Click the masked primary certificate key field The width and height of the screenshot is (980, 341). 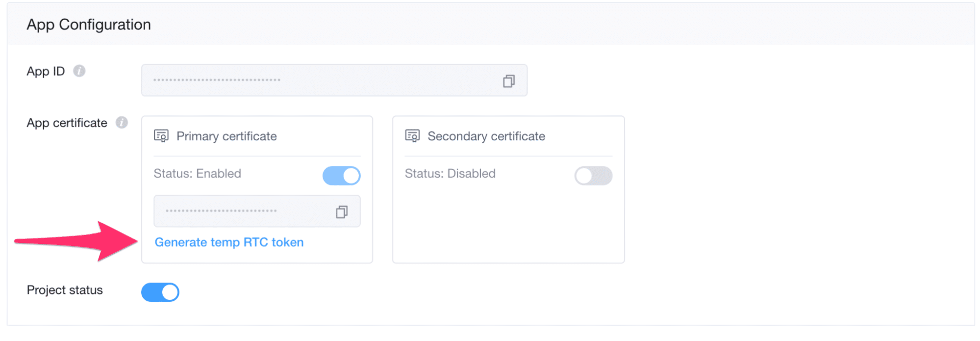click(x=240, y=211)
